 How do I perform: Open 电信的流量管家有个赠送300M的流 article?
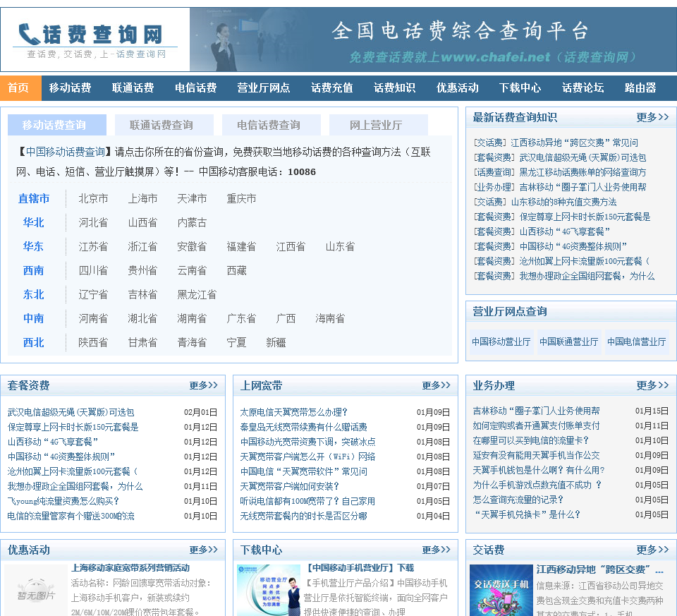(71, 517)
